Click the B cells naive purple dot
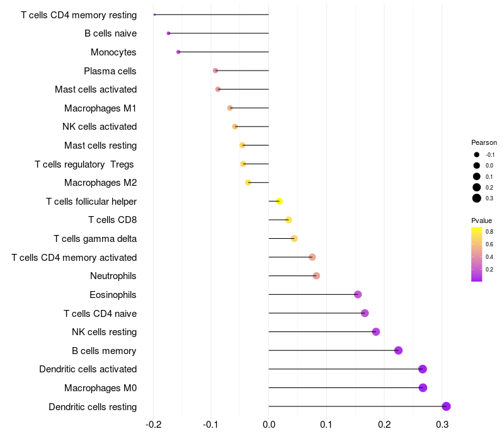The image size is (504, 441). point(168,33)
